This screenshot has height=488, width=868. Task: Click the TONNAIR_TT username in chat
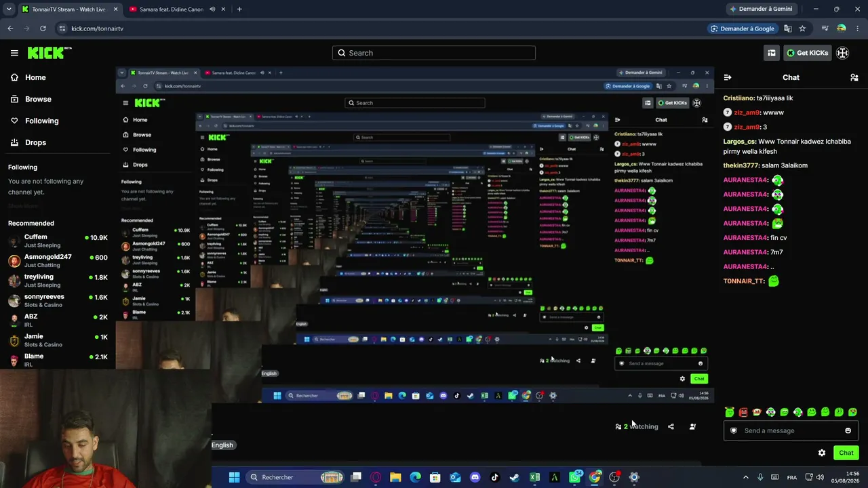click(744, 281)
